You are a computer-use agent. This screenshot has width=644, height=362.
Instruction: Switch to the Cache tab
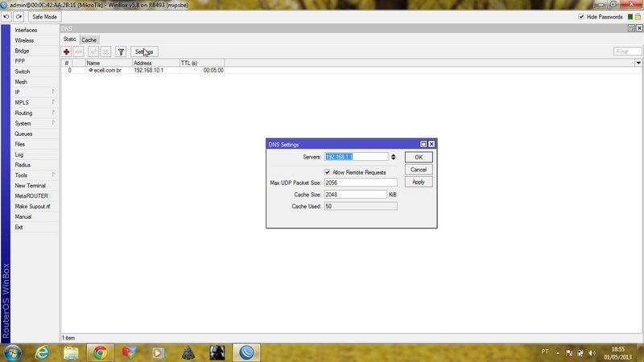pyautogui.click(x=89, y=39)
